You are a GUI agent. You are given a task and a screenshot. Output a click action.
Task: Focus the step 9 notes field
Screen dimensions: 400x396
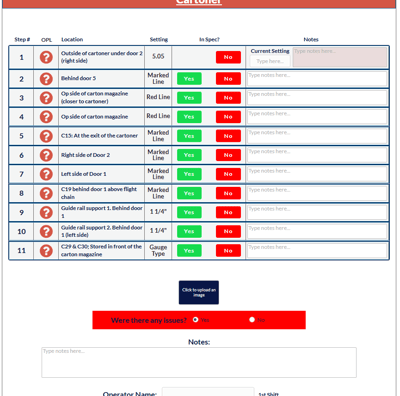[x=317, y=212]
